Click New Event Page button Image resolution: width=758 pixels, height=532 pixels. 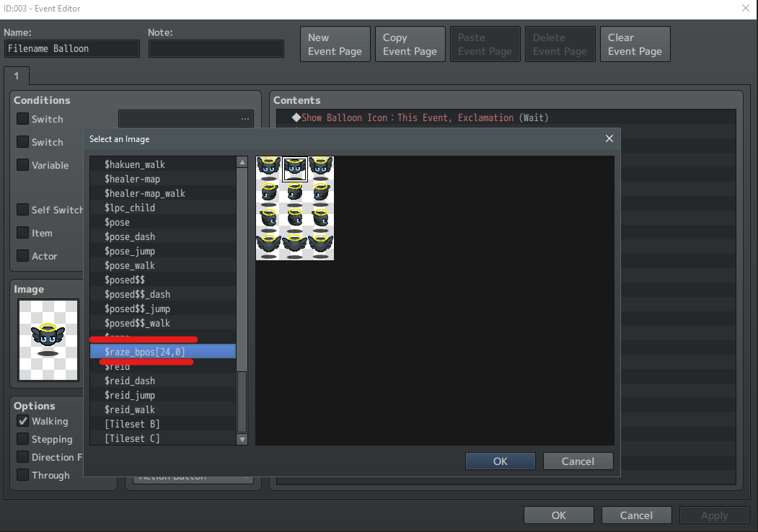pos(335,44)
